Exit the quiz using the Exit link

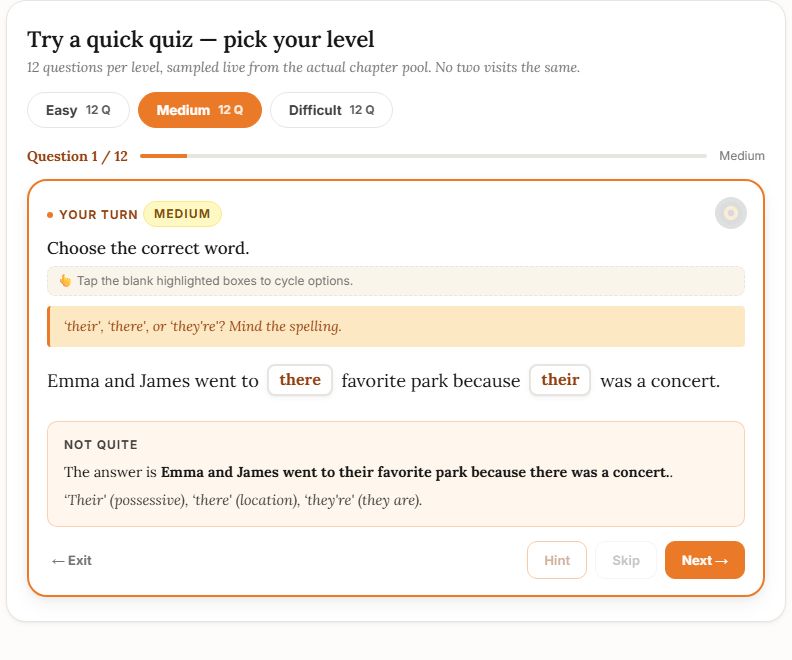(71, 561)
